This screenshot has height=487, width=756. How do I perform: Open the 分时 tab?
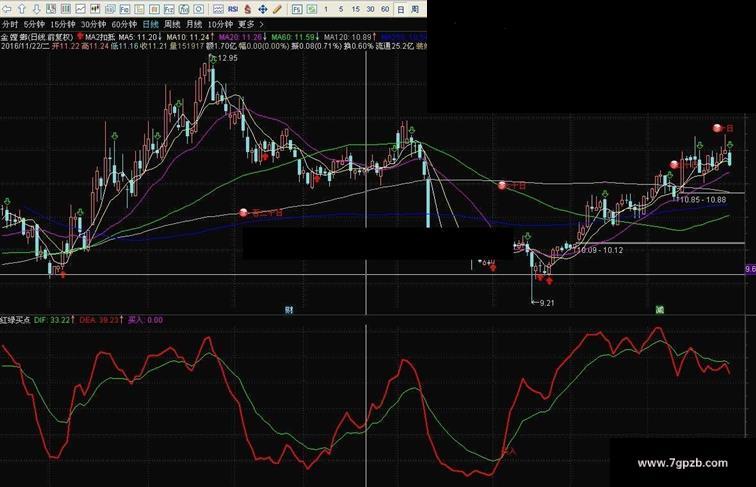[10, 25]
